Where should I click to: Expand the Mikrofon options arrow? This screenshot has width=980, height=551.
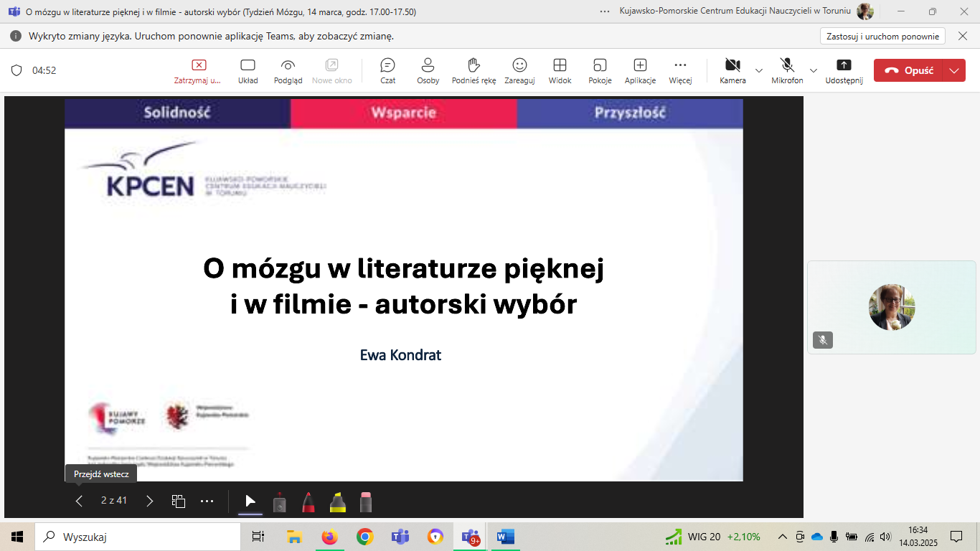[814, 70]
